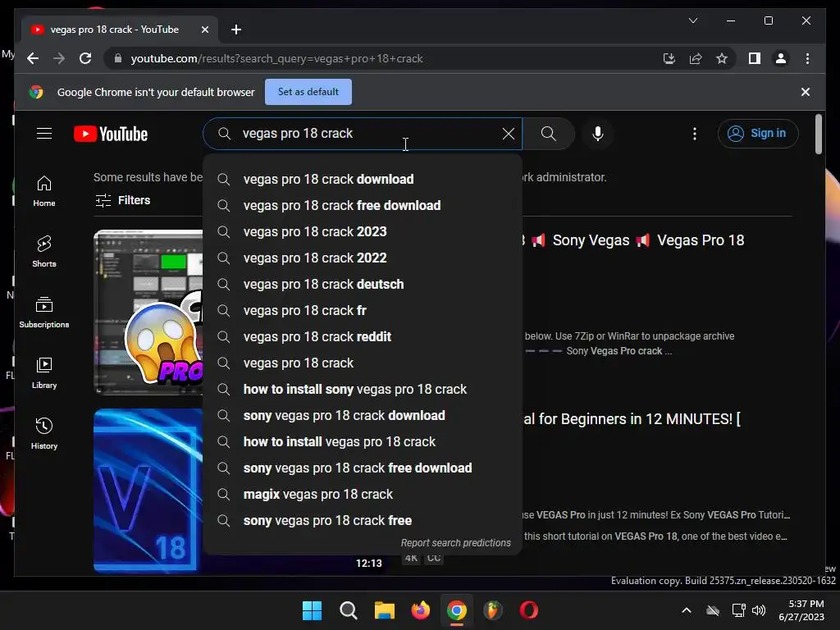Open Subscriptions from the sidebar
840x630 pixels.
pos(44,313)
